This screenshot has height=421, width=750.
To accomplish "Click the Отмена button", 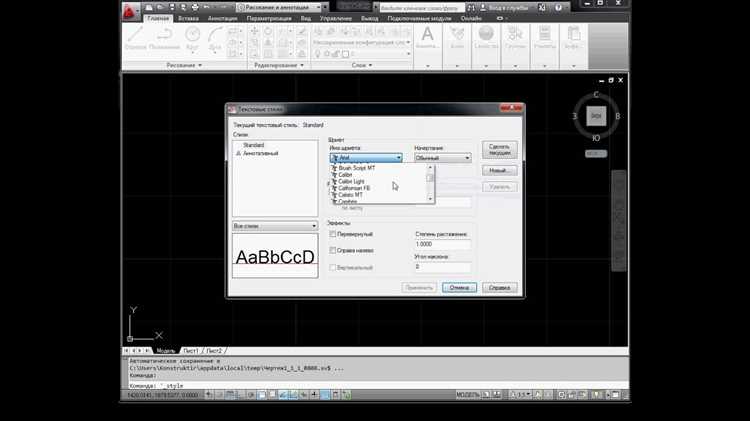I will click(x=459, y=288).
